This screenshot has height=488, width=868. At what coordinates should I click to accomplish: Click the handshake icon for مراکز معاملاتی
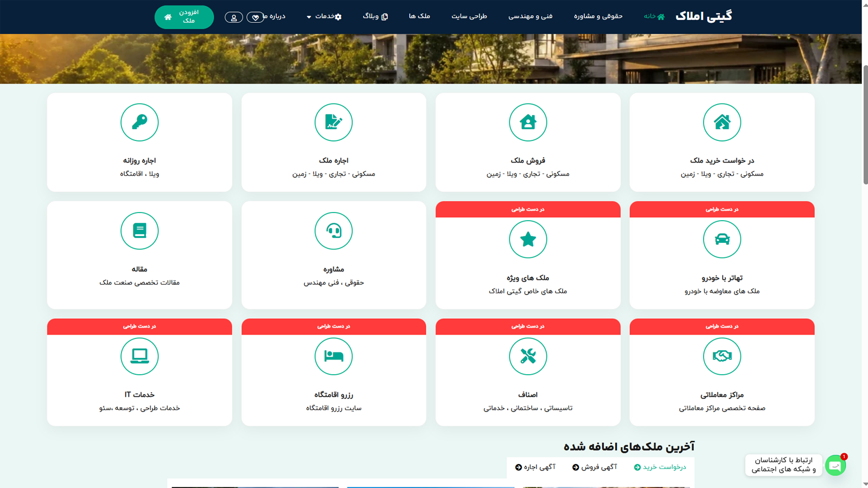pos(722,356)
